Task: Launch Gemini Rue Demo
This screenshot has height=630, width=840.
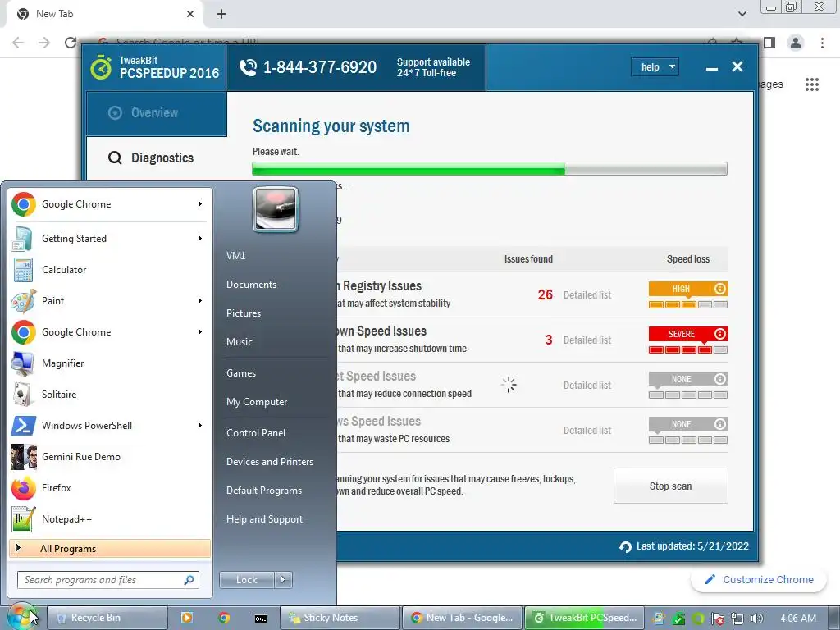Action: click(111, 456)
